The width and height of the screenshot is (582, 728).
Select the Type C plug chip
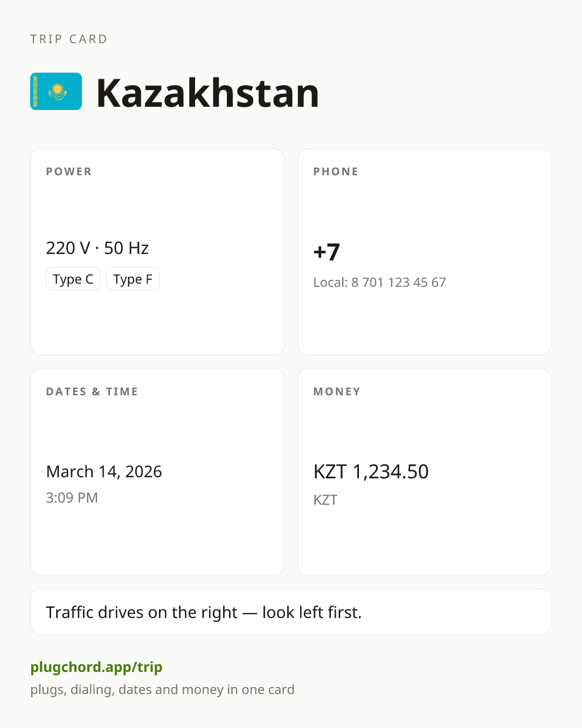(73, 279)
